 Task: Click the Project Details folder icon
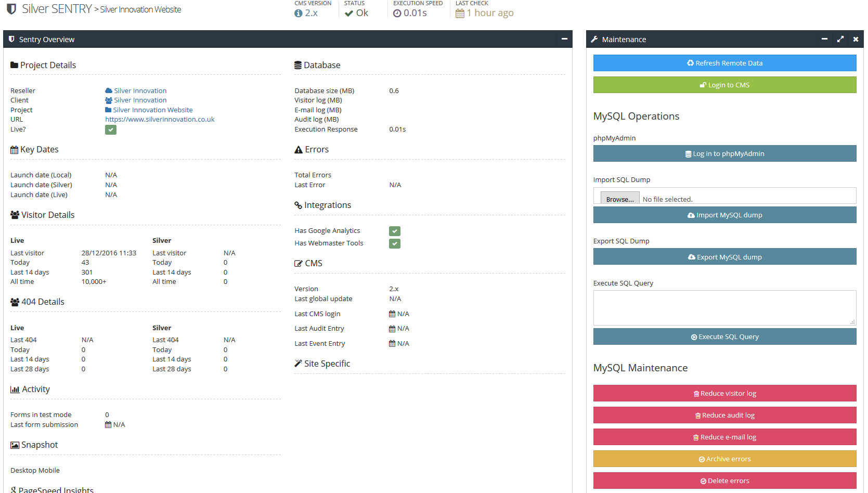(14, 65)
